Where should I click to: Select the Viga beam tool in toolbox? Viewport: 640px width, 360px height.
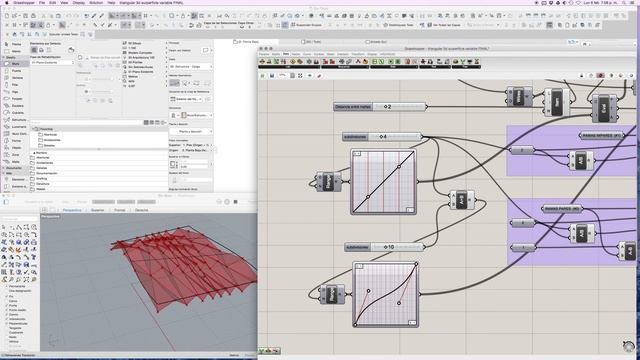click(15, 92)
